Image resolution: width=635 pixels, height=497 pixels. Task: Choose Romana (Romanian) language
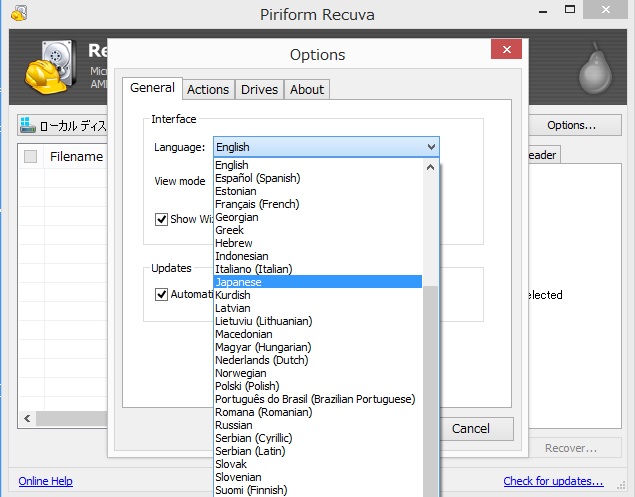[318, 412]
